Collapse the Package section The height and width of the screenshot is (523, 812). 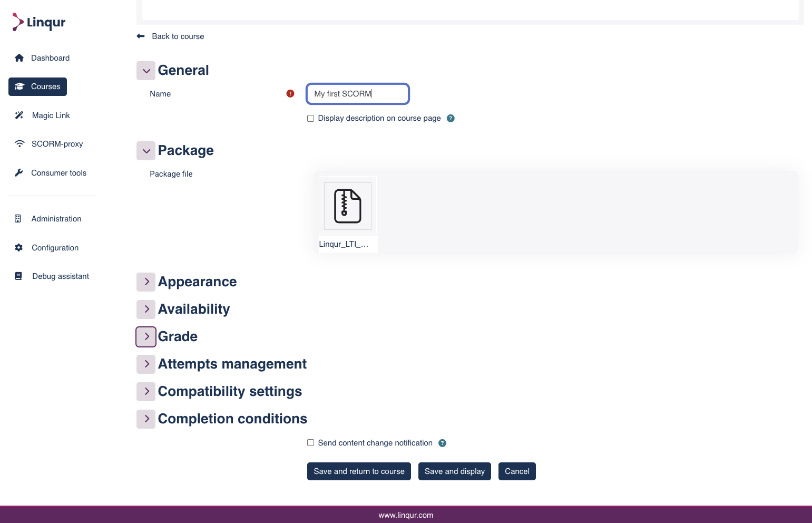coord(146,151)
